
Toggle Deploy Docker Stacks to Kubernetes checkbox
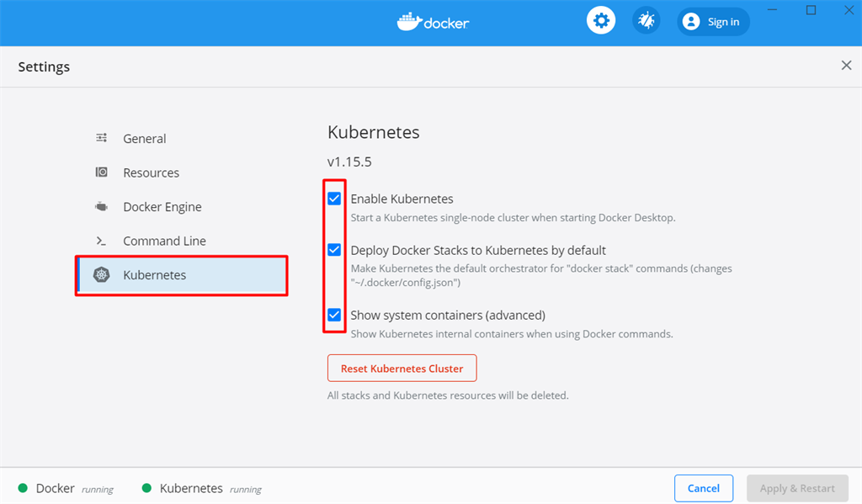pos(334,250)
